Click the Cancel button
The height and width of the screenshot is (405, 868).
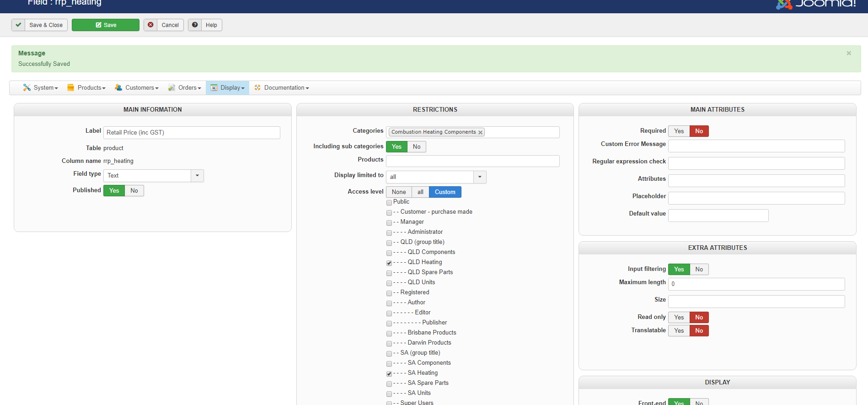click(164, 25)
